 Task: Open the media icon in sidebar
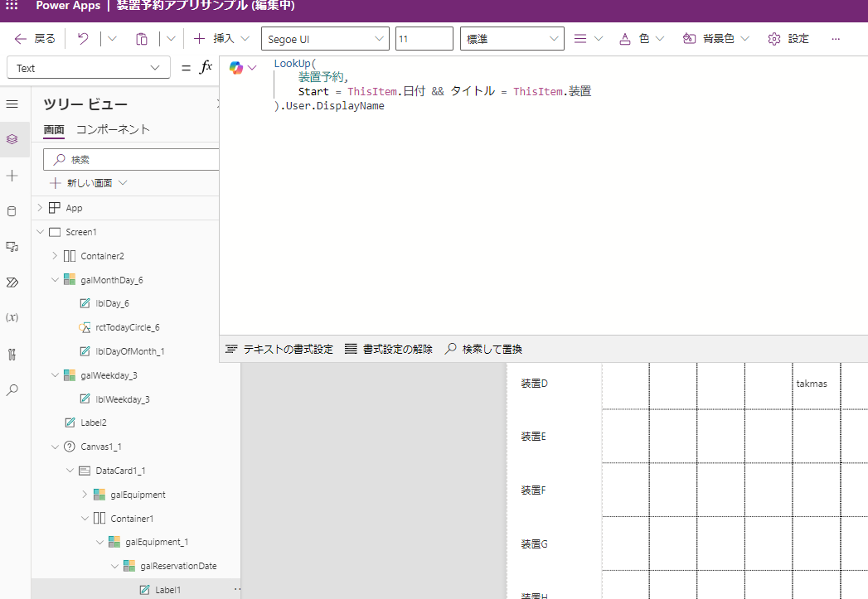[x=12, y=247]
